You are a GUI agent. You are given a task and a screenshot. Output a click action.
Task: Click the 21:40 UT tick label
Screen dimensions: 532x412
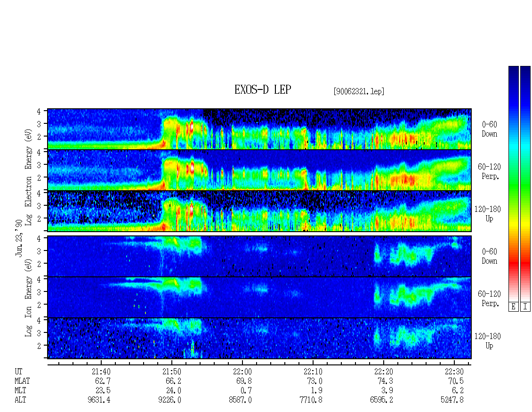click(101, 372)
